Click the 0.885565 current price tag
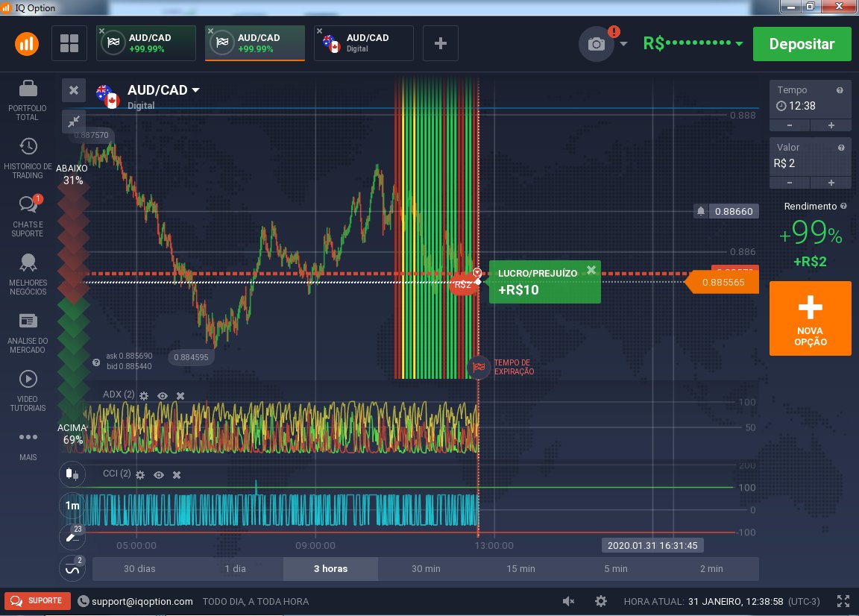 722,282
